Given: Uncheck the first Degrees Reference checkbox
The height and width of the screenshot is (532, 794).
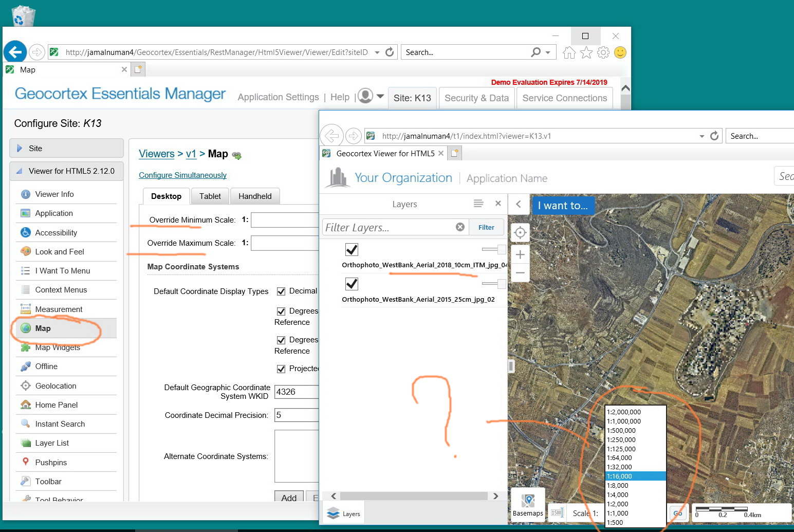Looking at the screenshot, I should click(x=281, y=311).
